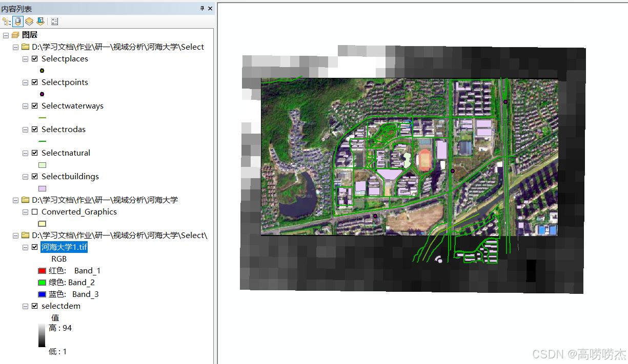
Task: Click folder icon of first Select path
Action: pyautogui.click(x=25, y=47)
